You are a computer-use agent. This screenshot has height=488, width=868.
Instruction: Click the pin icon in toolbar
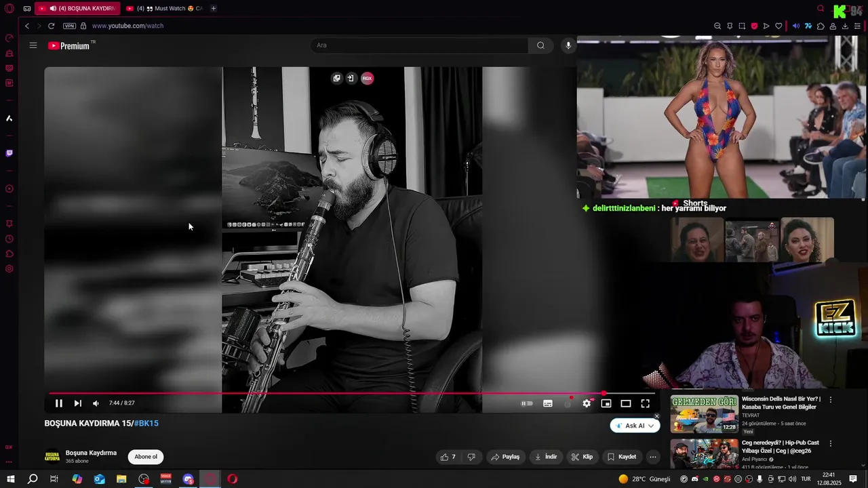pyautogui.click(x=730, y=26)
